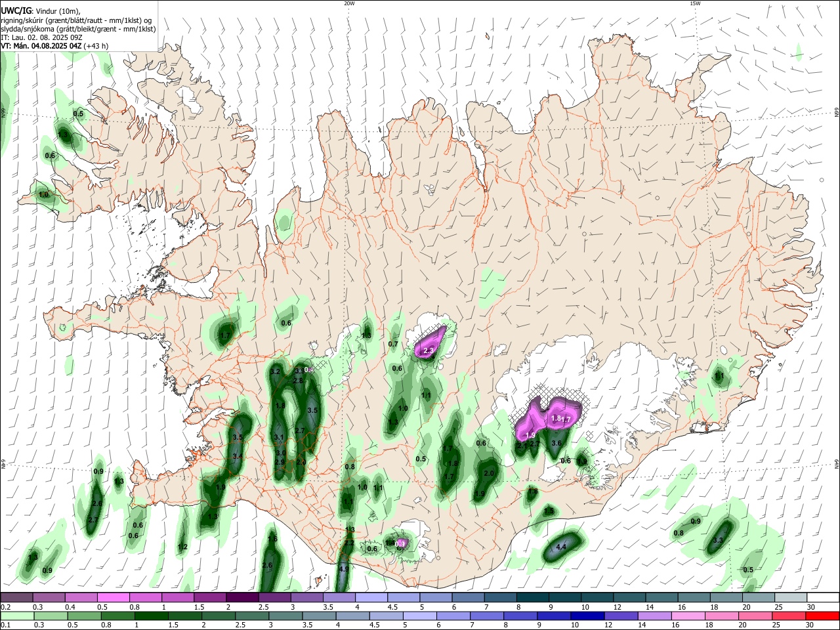Pick the dark teal top-row swatch starting at 8
The height and width of the screenshot is (630, 840).
tap(534, 597)
